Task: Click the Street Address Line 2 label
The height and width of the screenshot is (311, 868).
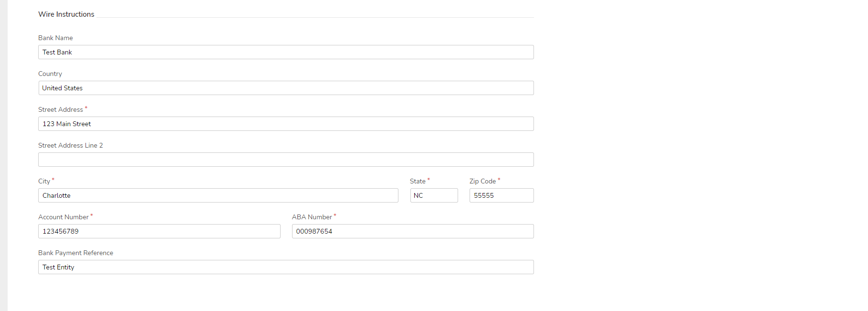Action: click(x=71, y=145)
